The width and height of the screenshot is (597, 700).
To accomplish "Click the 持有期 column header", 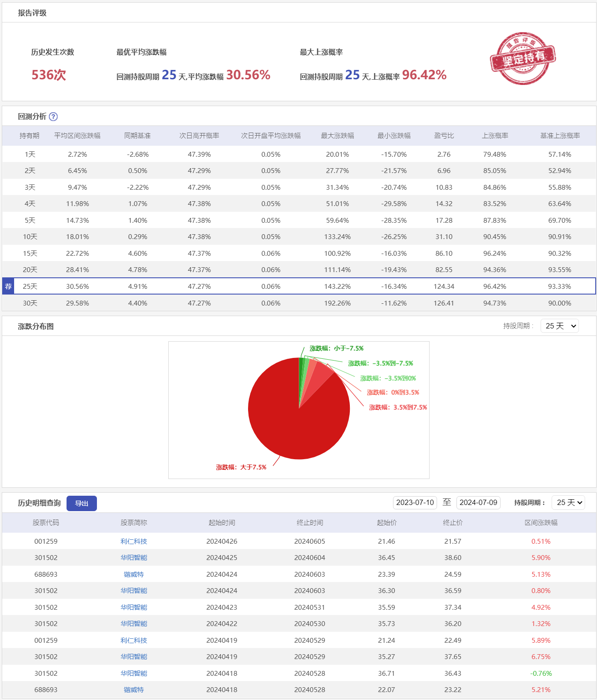I will point(30,136).
